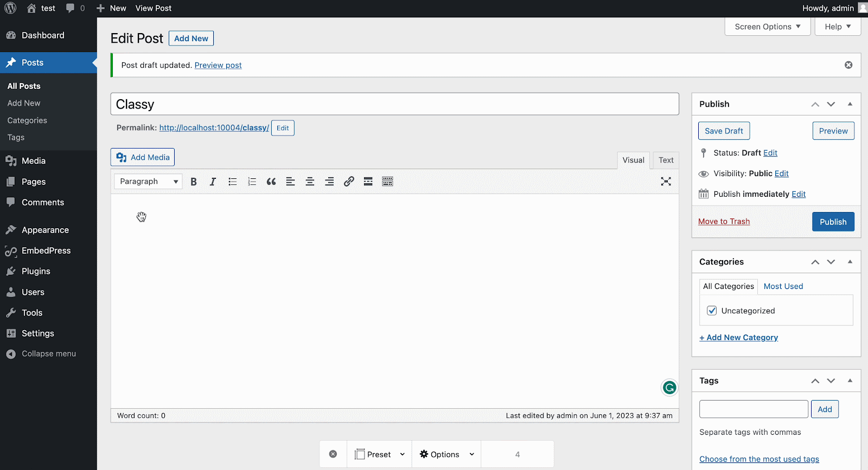The height and width of the screenshot is (470, 868).
Task: Click View Post in admin bar
Action: pyautogui.click(x=154, y=8)
